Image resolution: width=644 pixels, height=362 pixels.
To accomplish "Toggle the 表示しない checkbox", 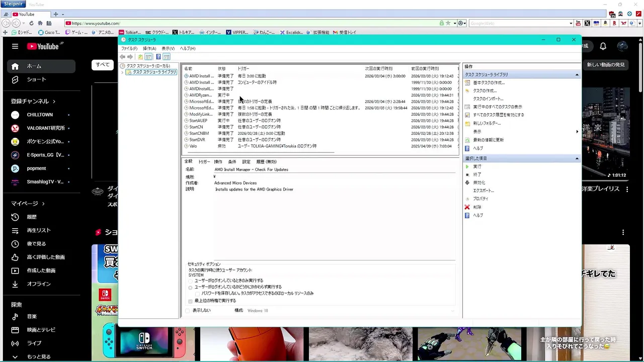I will coord(188,311).
